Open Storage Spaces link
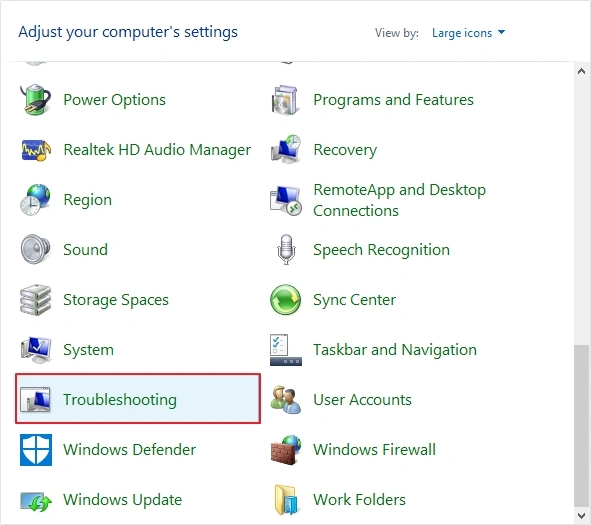The image size is (591, 525). pyautogui.click(x=116, y=300)
